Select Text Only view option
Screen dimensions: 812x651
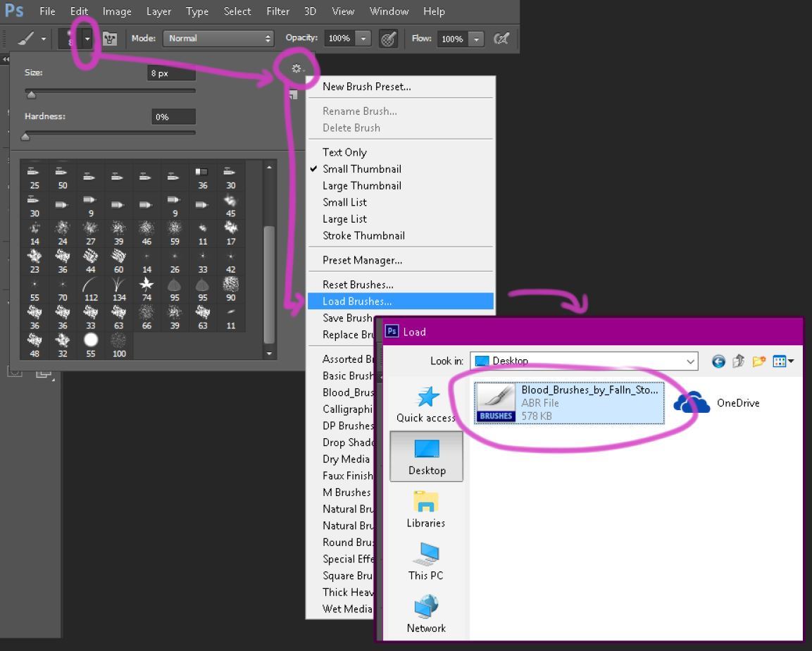(400, 152)
